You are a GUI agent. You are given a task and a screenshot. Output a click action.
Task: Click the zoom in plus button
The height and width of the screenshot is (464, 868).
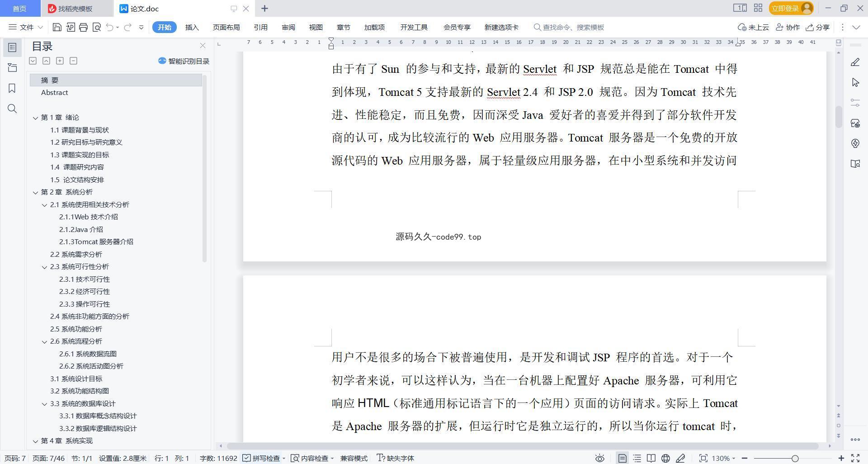(x=841, y=458)
